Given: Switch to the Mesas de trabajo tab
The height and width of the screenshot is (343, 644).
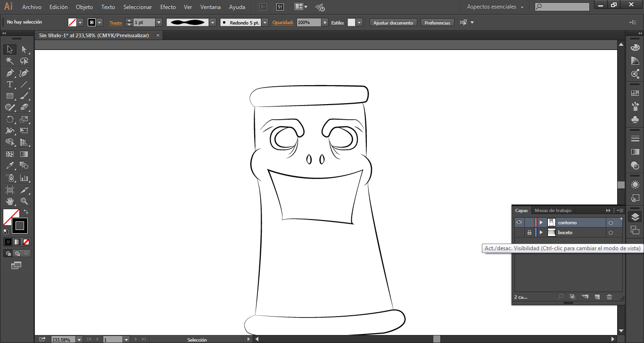Looking at the screenshot, I should [553, 211].
